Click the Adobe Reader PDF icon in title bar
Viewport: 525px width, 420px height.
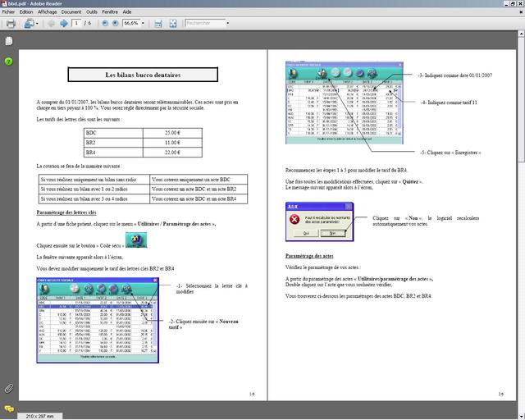[4, 3]
